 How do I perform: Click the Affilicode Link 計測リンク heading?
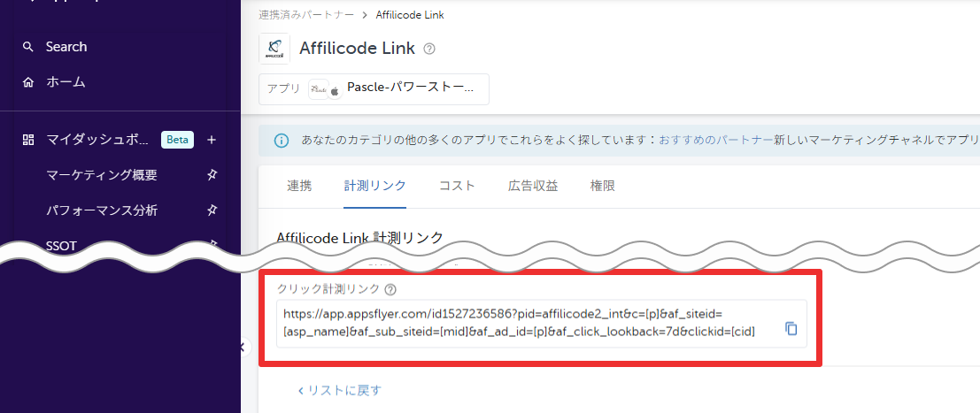360,237
